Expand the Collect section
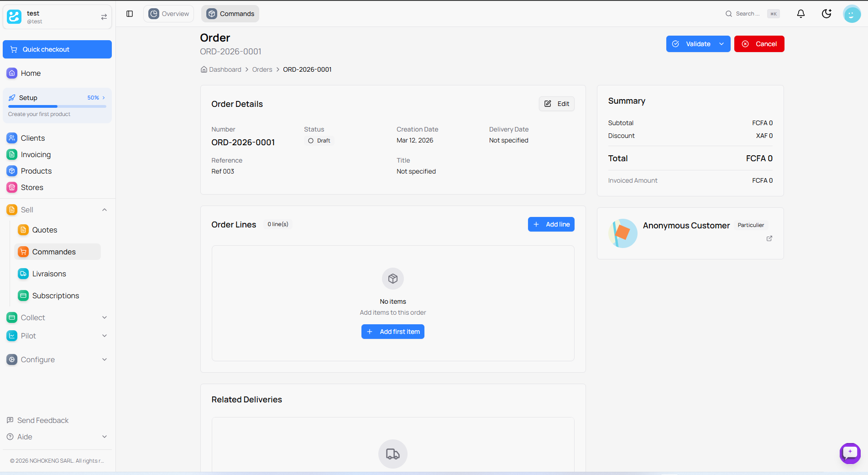The image size is (868, 475). tap(105, 317)
